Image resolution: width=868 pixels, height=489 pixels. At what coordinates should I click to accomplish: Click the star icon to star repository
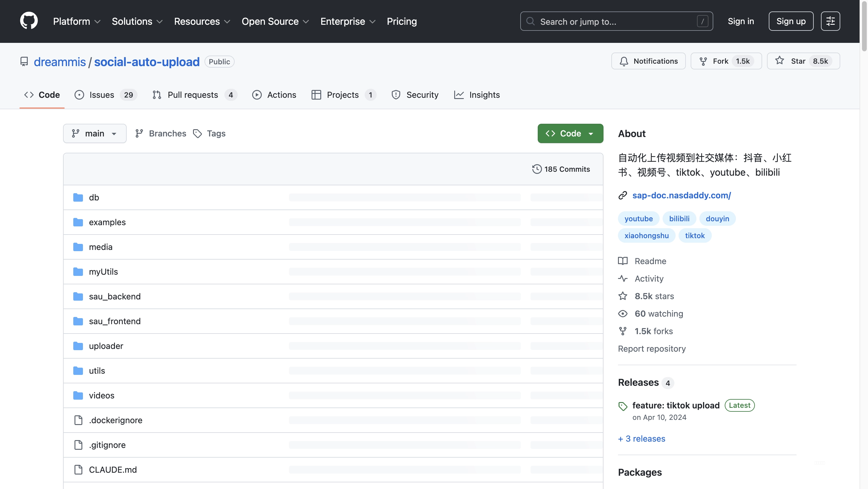pos(779,61)
